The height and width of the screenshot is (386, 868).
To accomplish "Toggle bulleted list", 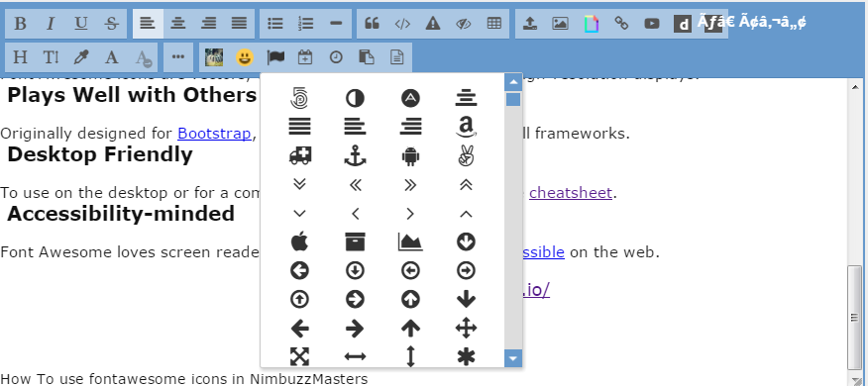I will click(275, 24).
